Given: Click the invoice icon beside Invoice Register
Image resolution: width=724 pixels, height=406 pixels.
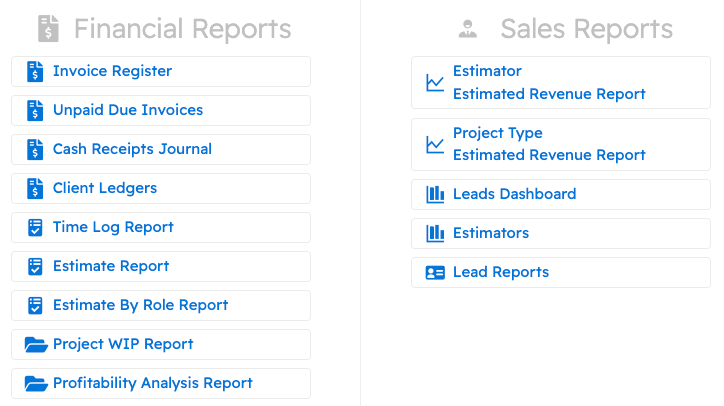Looking at the screenshot, I should coord(35,71).
